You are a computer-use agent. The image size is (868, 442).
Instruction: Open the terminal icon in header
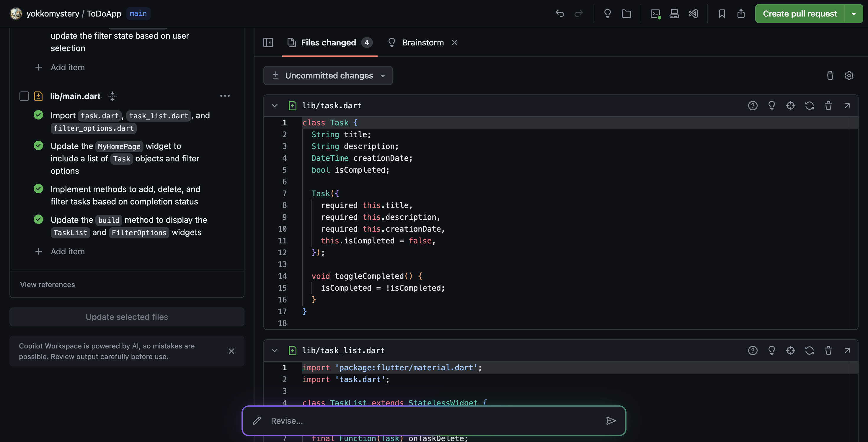coord(655,14)
